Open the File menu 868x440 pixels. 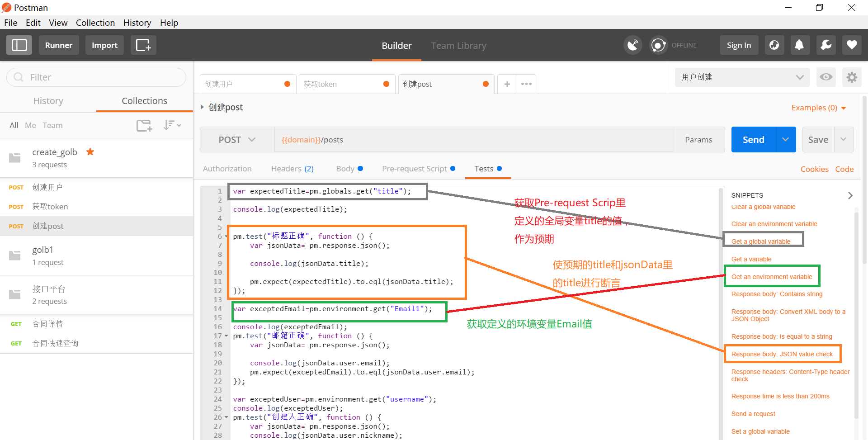(10, 23)
